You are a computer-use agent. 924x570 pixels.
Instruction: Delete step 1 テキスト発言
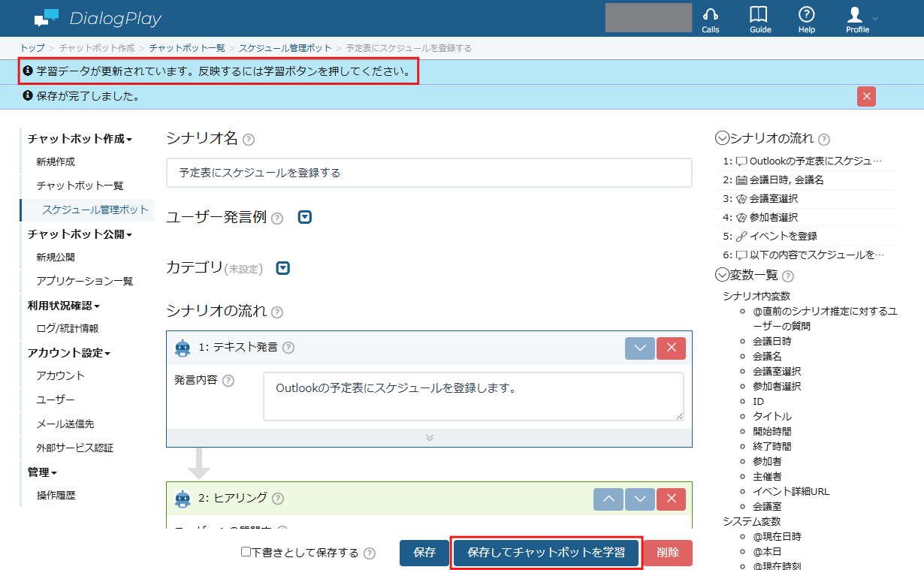671,348
